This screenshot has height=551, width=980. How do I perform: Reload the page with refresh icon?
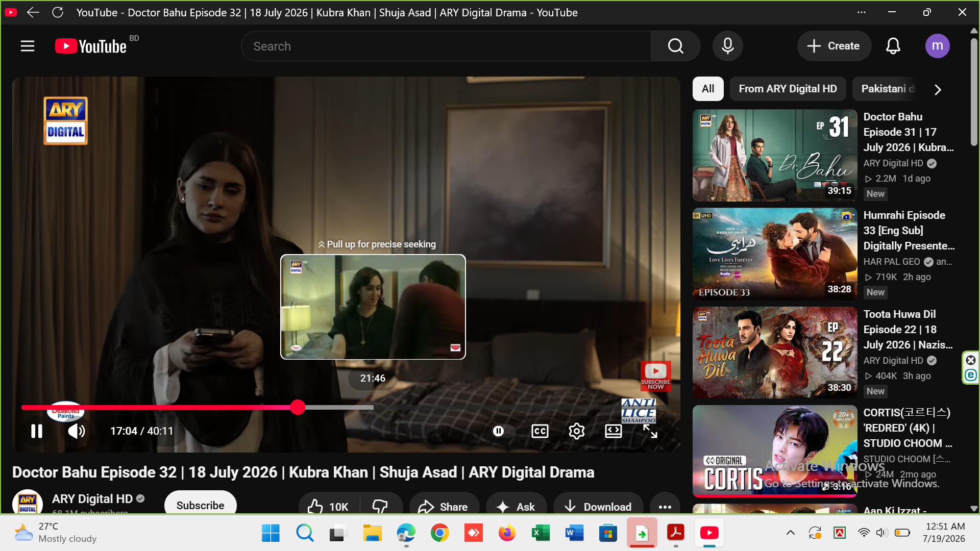(58, 12)
